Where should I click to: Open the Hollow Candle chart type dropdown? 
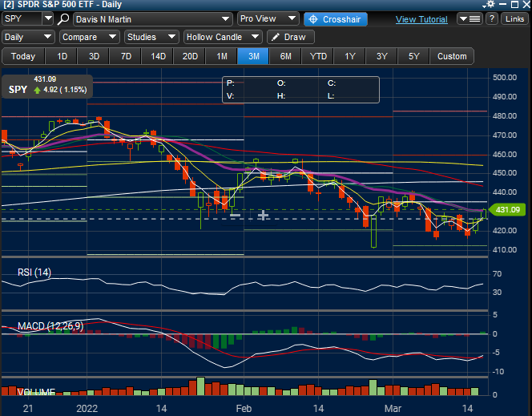(223, 37)
